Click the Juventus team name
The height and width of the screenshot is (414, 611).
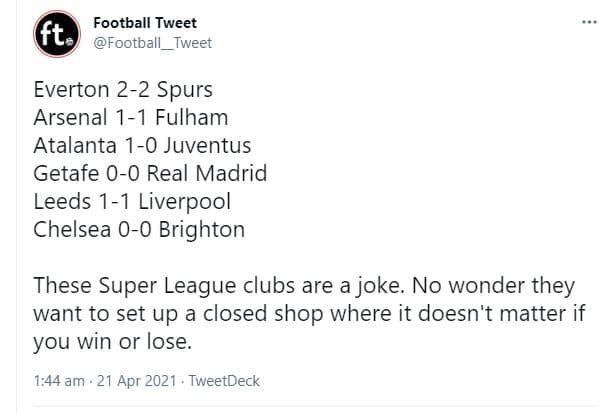pyautogui.click(x=207, y=145)
